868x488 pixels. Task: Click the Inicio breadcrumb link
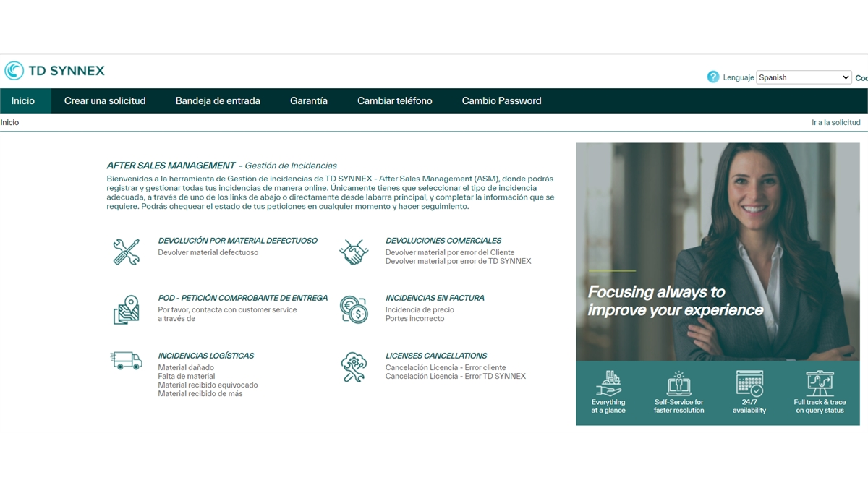9,122
